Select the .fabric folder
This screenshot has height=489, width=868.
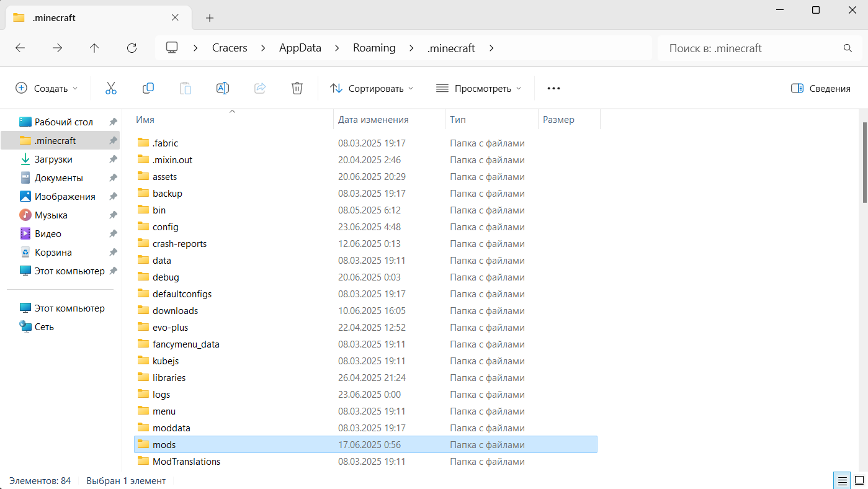[x=365, y=143]
